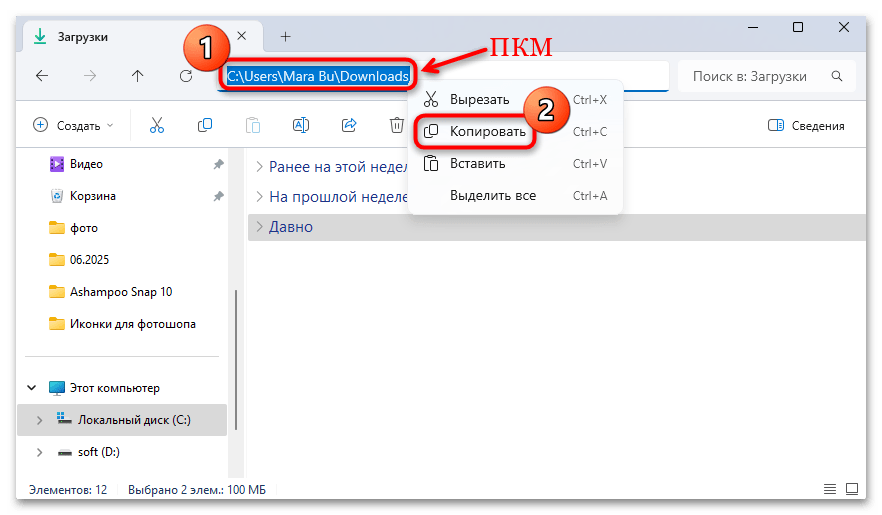Expand Локальный диск (C:) node
The height and width of the screenshot is (515, 882).
point(39,420)
